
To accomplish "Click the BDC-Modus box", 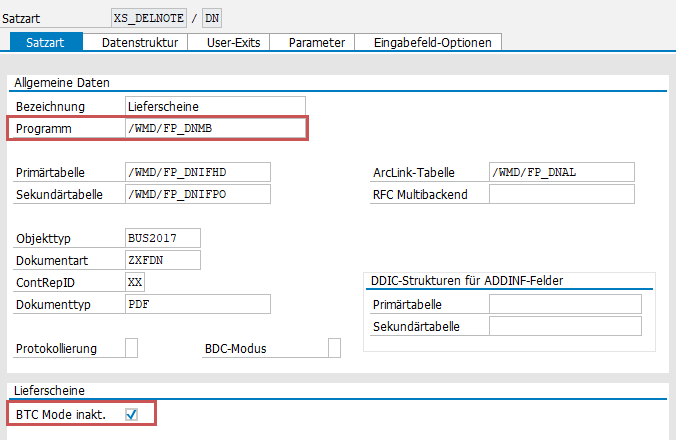I will pos(334,348).
